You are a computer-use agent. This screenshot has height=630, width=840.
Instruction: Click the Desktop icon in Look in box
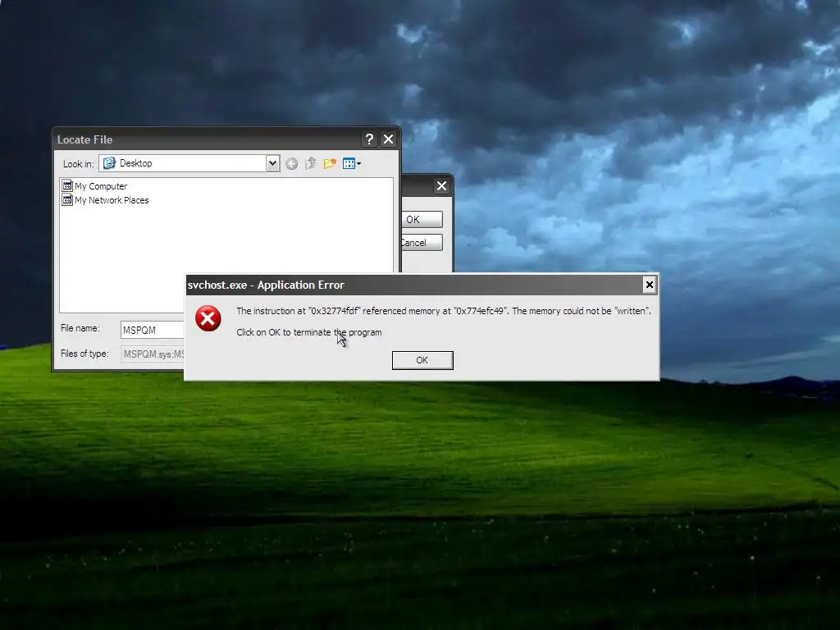click(109, 163)
